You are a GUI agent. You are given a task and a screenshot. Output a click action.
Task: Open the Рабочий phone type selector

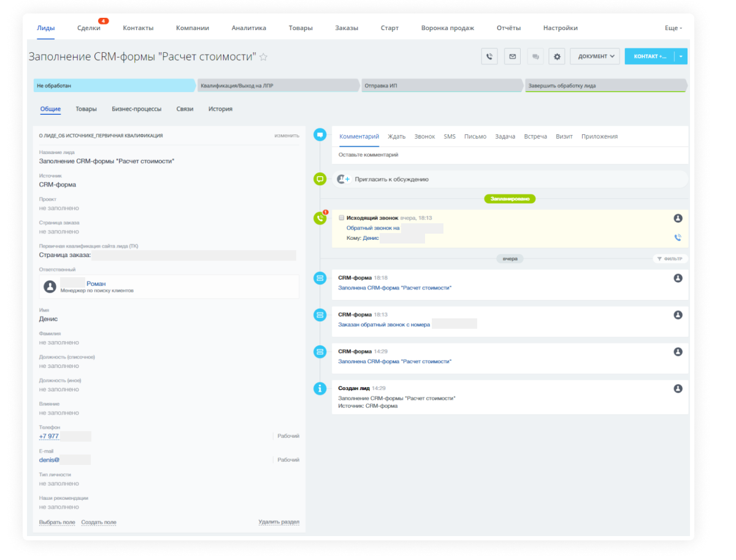coord(288,436)
